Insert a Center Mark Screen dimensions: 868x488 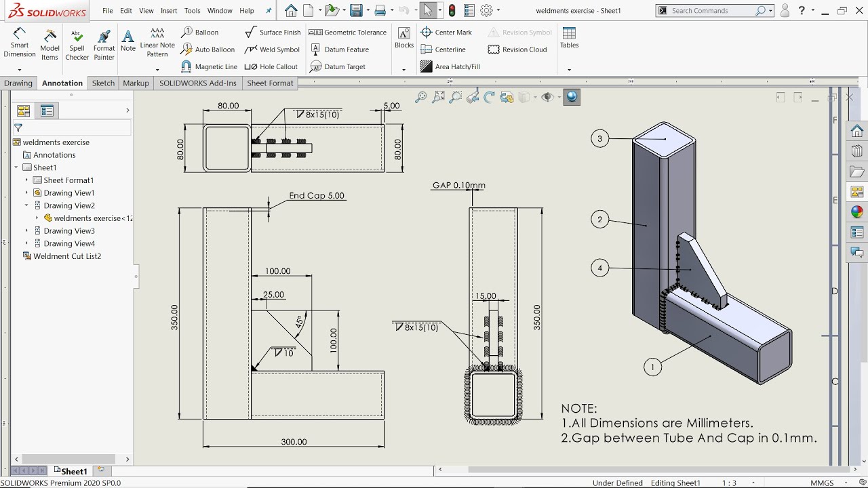446,32
